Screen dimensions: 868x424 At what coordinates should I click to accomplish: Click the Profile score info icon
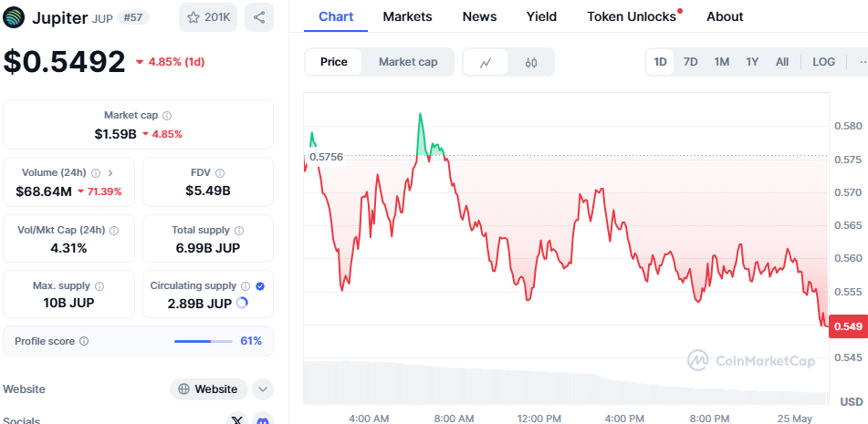pyautogui.click(x=84, y=341)
